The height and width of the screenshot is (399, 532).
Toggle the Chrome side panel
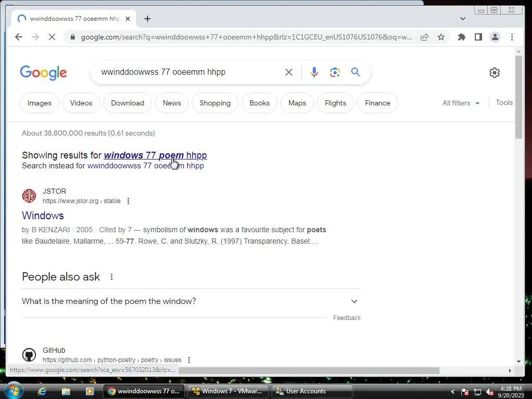pos(478,37)
